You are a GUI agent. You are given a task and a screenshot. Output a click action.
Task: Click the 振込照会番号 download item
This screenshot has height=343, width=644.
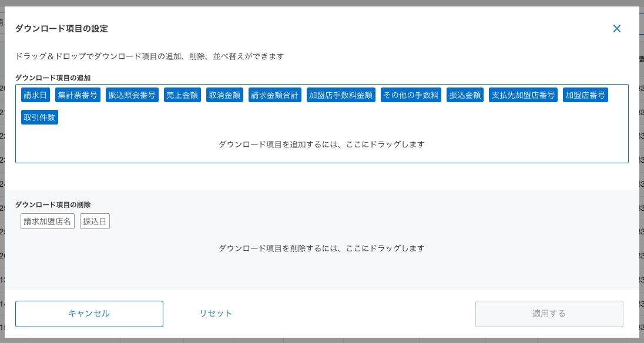click(132, 95)
